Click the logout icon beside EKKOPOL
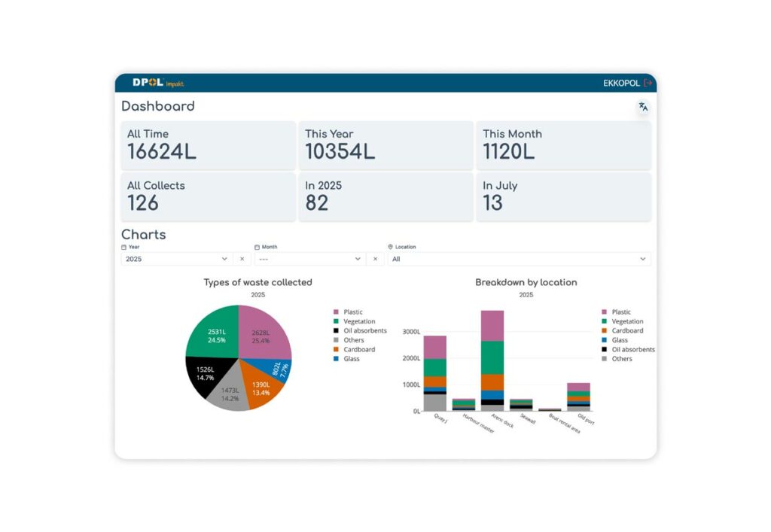The width and height of the screenshot is (771, 532). (648, 83)
